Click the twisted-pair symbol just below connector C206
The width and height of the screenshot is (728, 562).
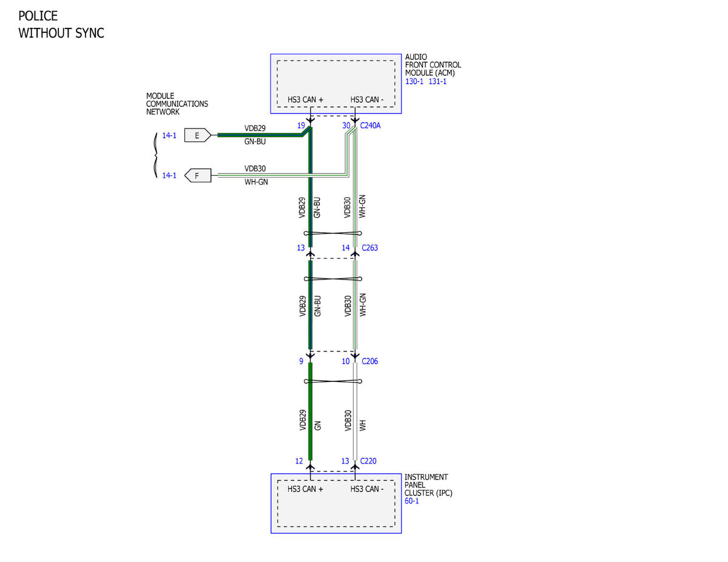coord(332,381)
